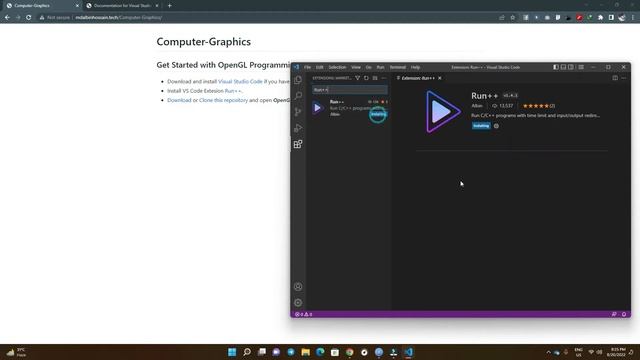The height and width of the screenshot is (360, 640).
Task: Open Microsoft Edge from the taskbar
Action: coord(320,352)
